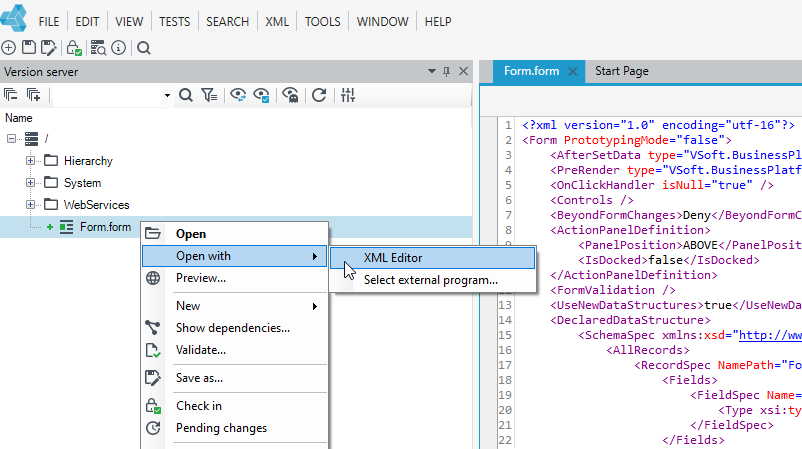
Task: Choose Select external program option
Action: (433, 280)
